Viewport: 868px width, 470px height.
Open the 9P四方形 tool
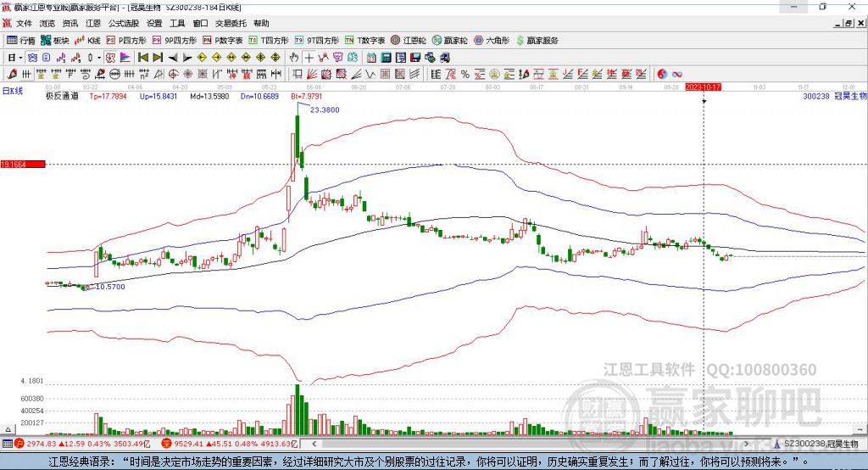(x=175, y=41)
